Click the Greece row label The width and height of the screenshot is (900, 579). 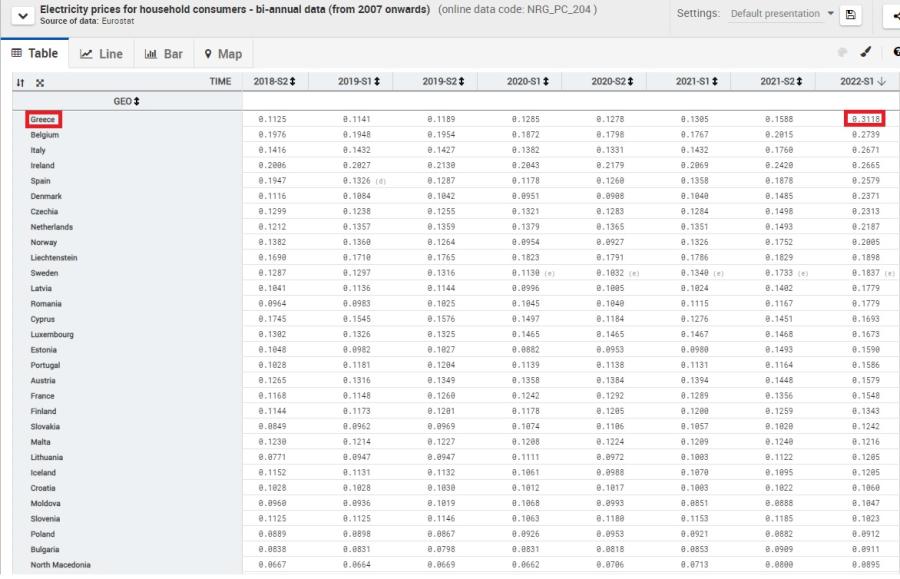[43, 119]
